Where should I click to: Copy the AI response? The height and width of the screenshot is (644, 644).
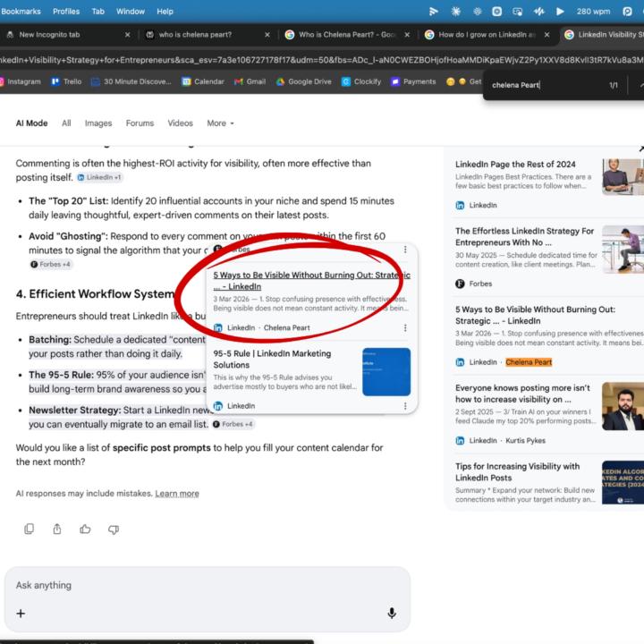click(30, 529)
